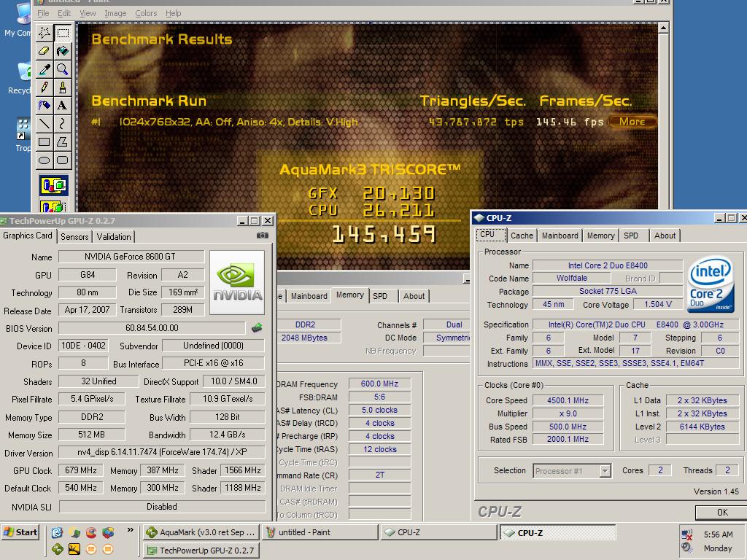747x560 pixels.
Task: Click the More button in benchmark results
Action: click(632, 122)
